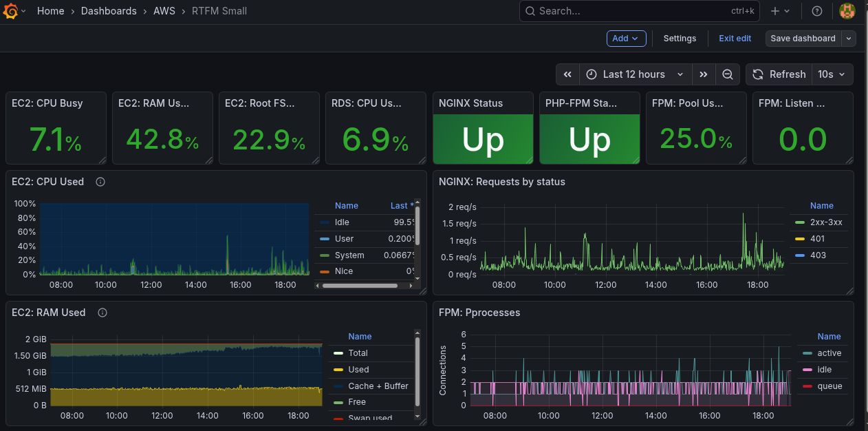This screenshot has height=431, width=868.
Task: Click the info icon beside EC2: RAM Used
Action: (102, 313)
